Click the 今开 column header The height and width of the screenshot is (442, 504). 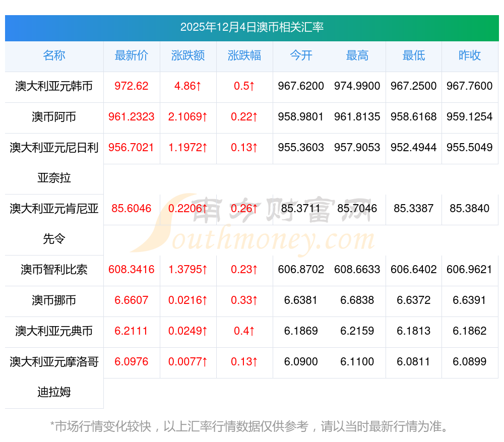tap(301, 56)
